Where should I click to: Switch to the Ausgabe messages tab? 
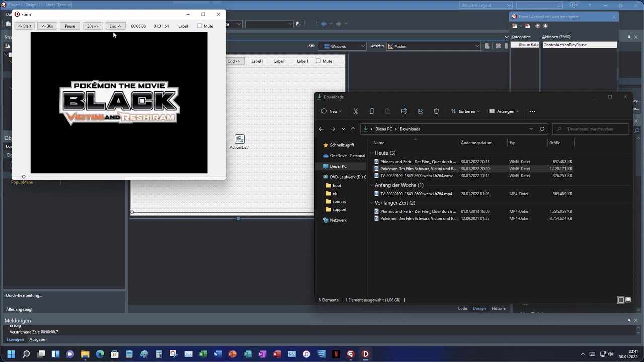(37, 339)
